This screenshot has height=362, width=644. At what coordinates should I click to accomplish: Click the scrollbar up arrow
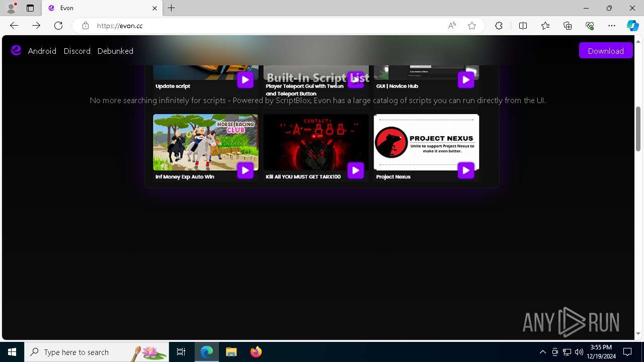tap(638, 41)
